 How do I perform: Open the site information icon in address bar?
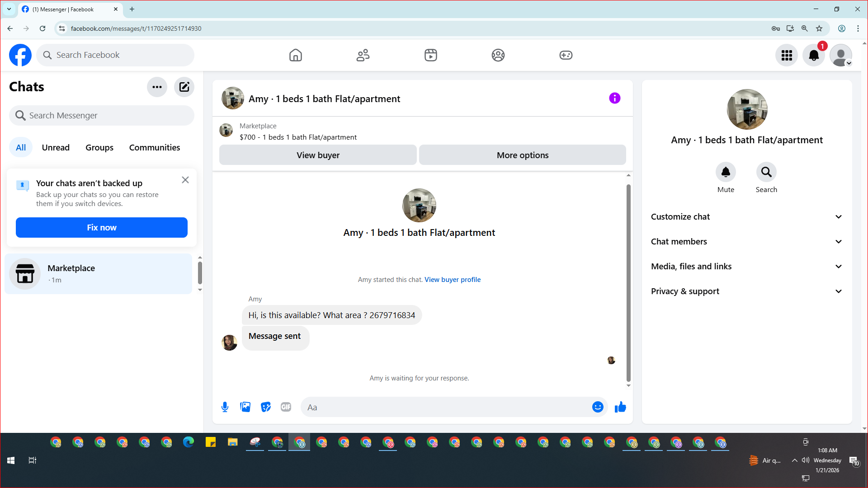(62, 28)
